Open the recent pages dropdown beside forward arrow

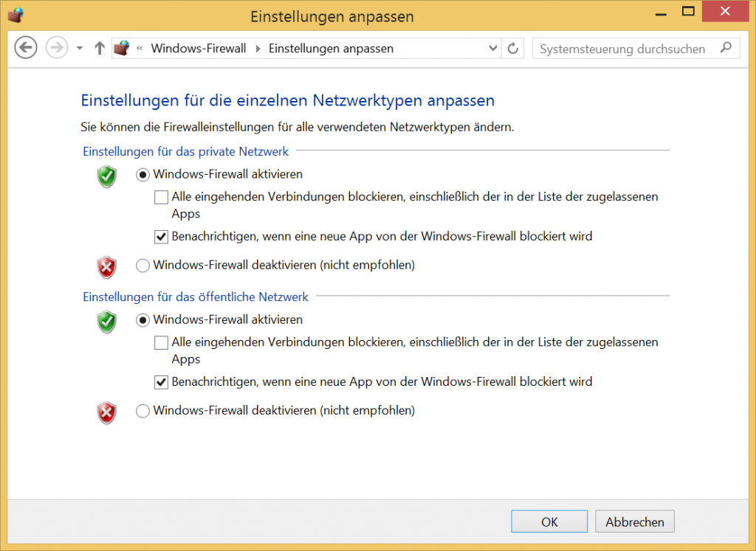[78, 47]
